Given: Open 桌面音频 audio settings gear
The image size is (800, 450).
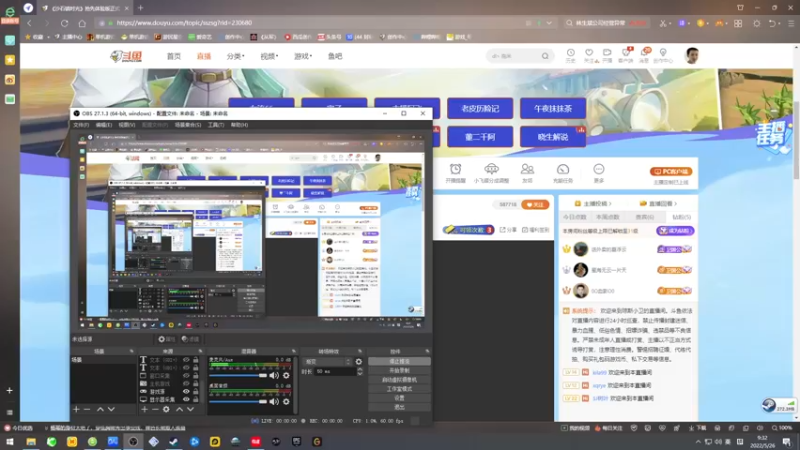Looking at the screenshot, I should [x=286, y=402].
